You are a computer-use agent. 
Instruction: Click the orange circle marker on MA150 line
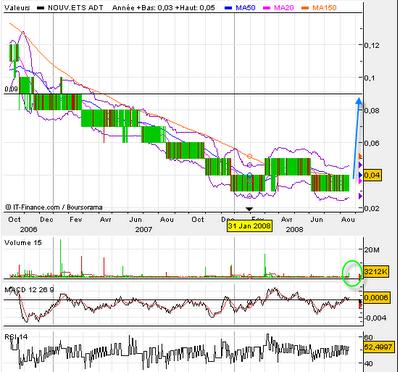coord(249,156)
